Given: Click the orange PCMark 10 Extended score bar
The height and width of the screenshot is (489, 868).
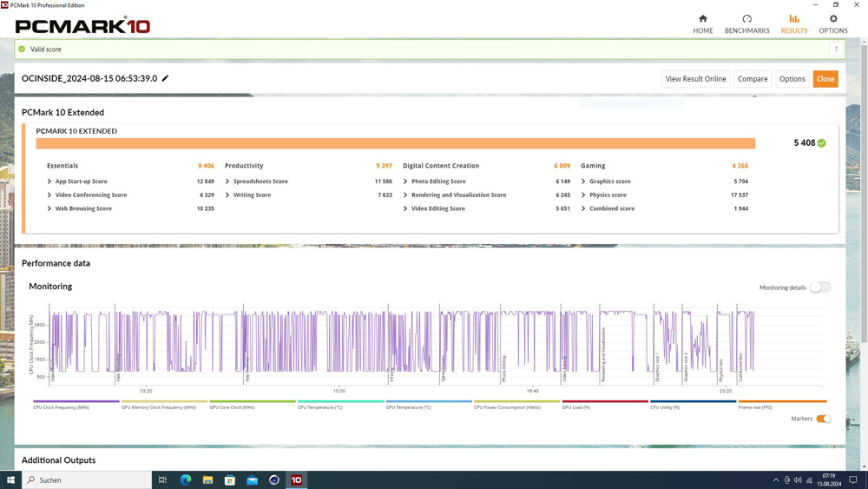Looking at the screenshot, I should click(x=395, y=143).
